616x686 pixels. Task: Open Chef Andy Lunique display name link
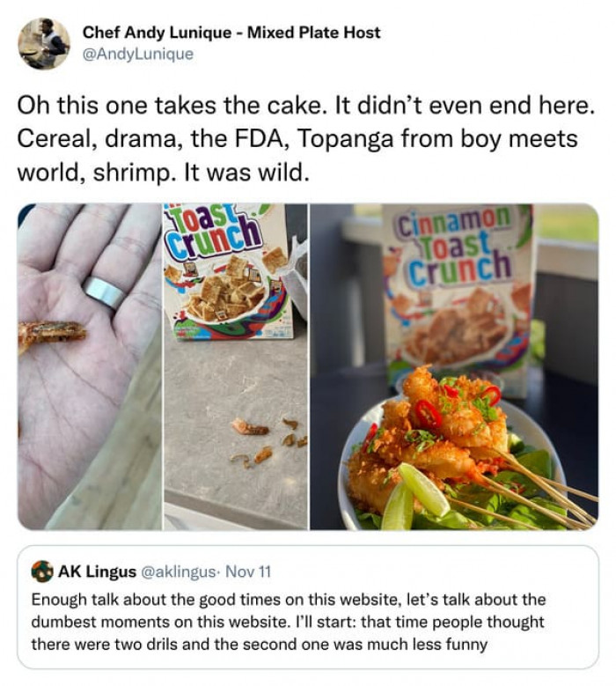[231, 33]
